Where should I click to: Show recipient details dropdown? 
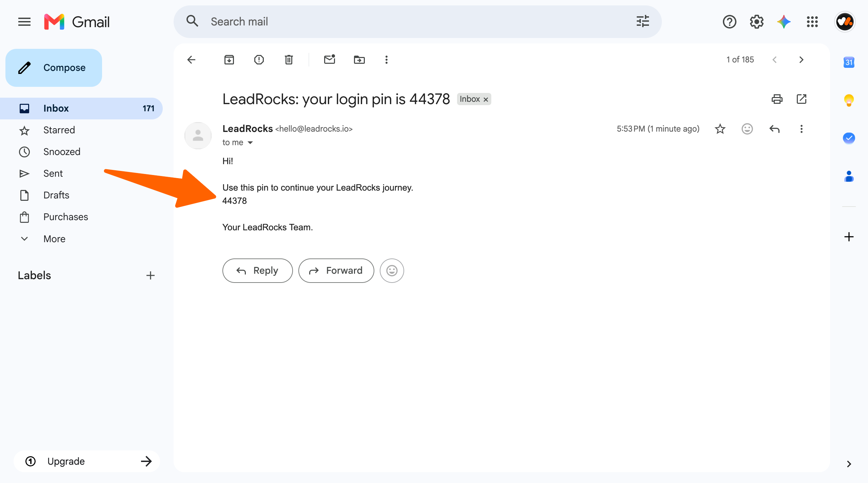[x=250, y=142]
